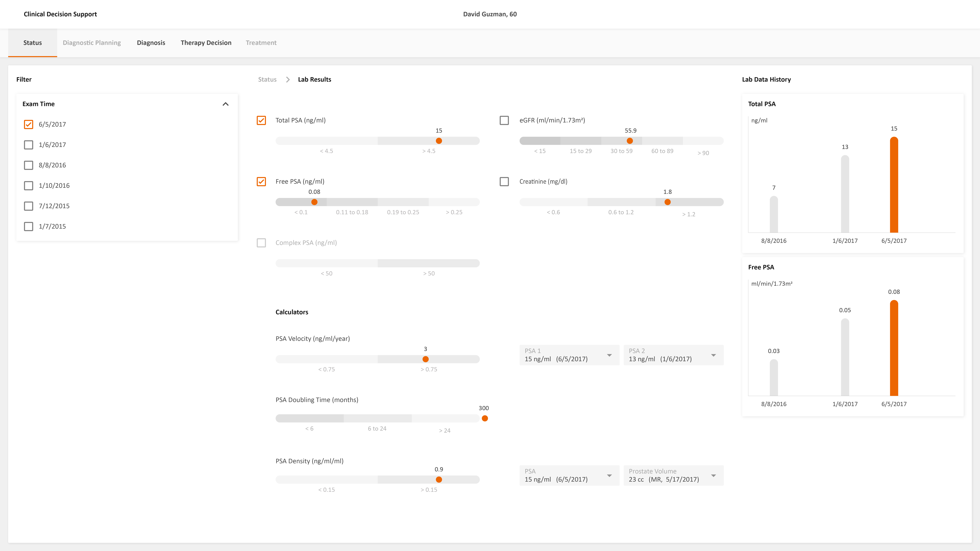The image size is (980, 551).
Task: Click the Free PSA slider marker at 0.08
Action: pyautogui.click(x=314, y=202)
